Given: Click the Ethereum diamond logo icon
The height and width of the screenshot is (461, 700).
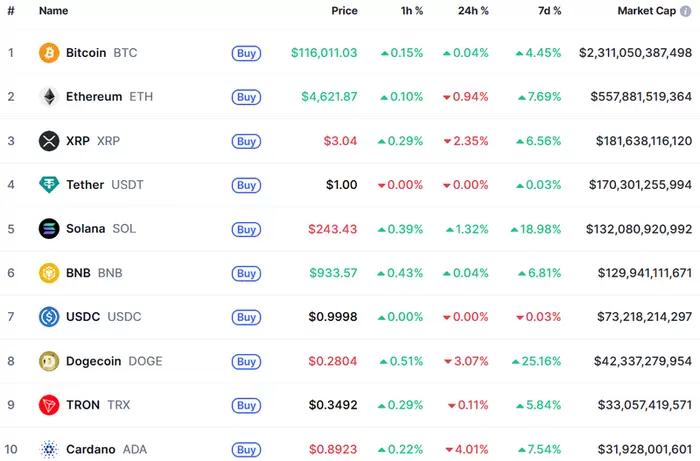Looking at the screenshot, I should (x=49, y=97).
